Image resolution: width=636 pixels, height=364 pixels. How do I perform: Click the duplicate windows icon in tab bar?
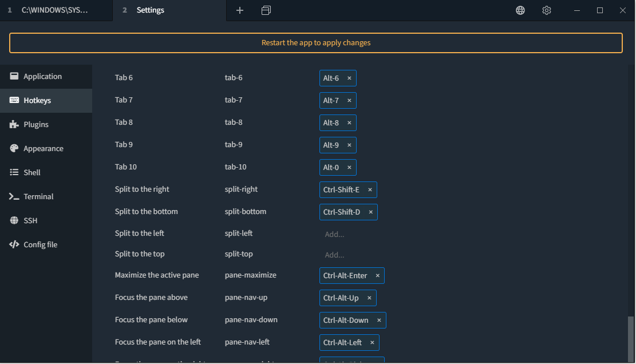tap(266, 10)
